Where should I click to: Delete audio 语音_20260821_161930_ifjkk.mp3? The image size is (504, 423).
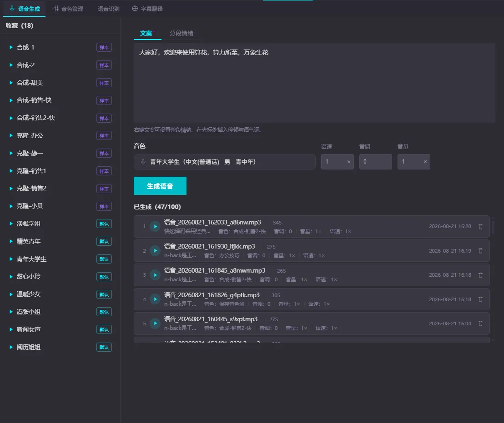(x=480, y=251)
